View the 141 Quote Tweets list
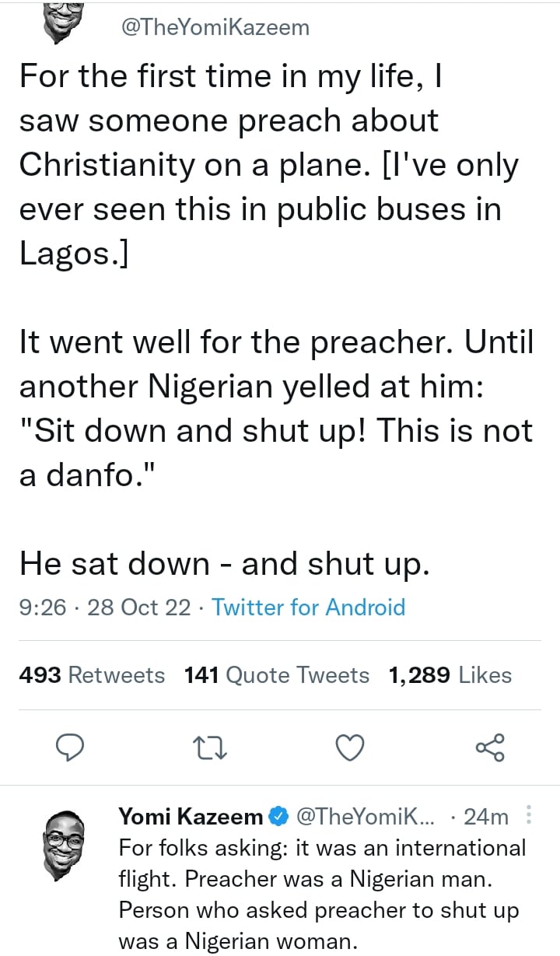Image resolution: width=560 pixels, height=956 pixels. point(277,674)
